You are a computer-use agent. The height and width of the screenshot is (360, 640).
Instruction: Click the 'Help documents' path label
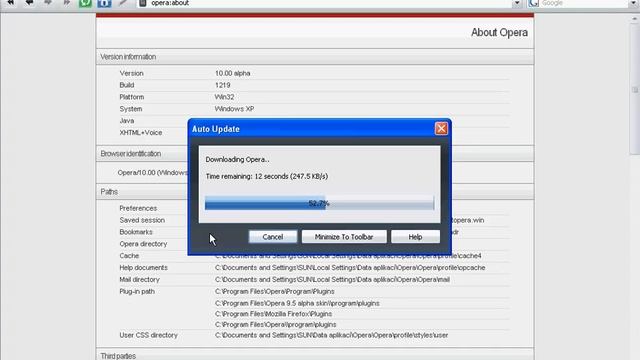click(x=143, y=268)
